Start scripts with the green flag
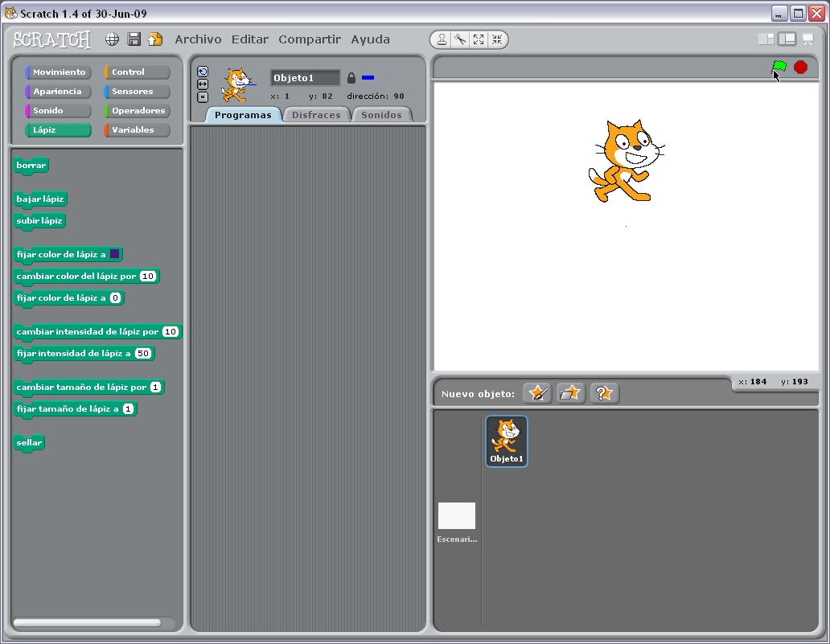This screenshot has height=644, width=830. click(779, 68)
